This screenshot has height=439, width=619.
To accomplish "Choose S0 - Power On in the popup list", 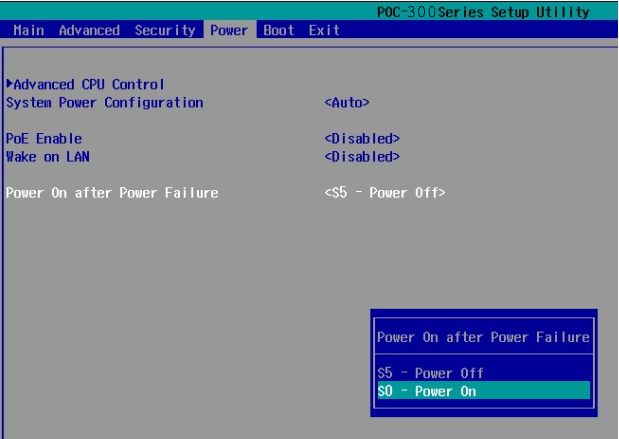I will [x=428, y=391].
